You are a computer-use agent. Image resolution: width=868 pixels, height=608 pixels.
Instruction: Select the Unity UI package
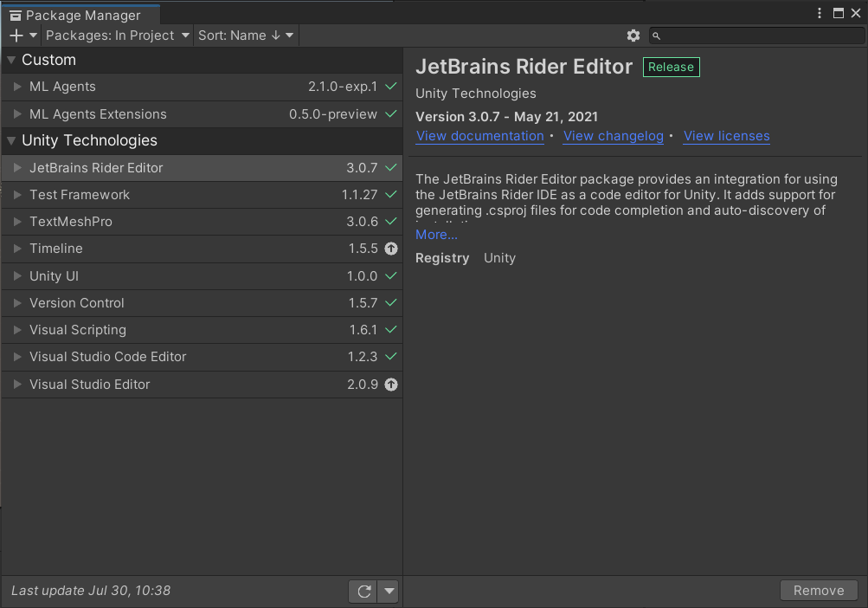point(202,276)
